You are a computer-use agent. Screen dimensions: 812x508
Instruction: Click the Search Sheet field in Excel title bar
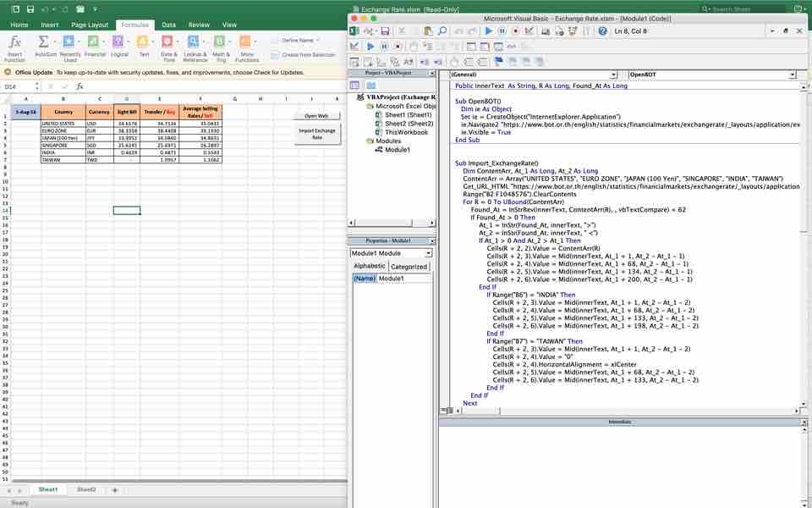pos(743,9)
